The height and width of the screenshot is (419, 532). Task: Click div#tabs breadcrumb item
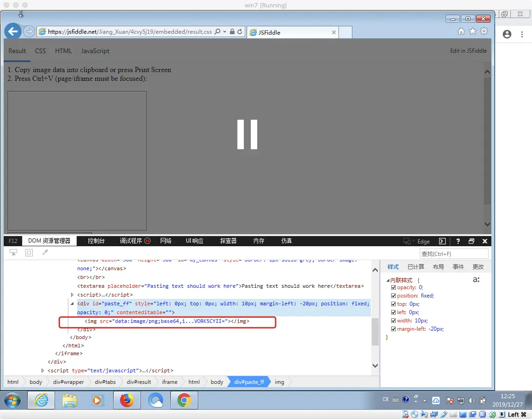[105, 382]
